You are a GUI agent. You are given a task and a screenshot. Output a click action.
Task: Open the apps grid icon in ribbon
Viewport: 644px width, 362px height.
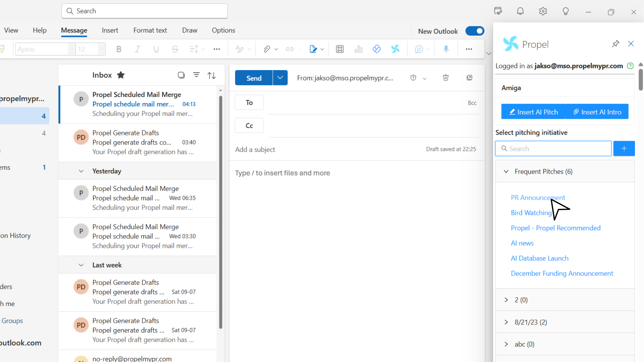[x=340, y=49]
